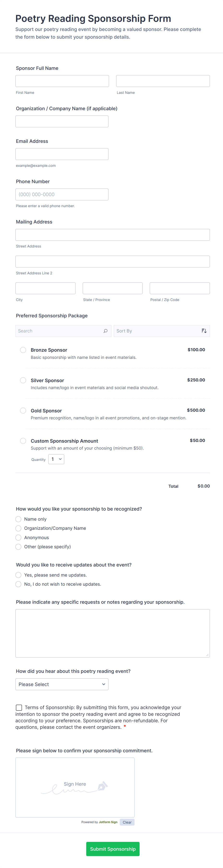Click the search magnifier icon in package search
Viewport: 223px width, 868px height.
(x=105, y=331)
